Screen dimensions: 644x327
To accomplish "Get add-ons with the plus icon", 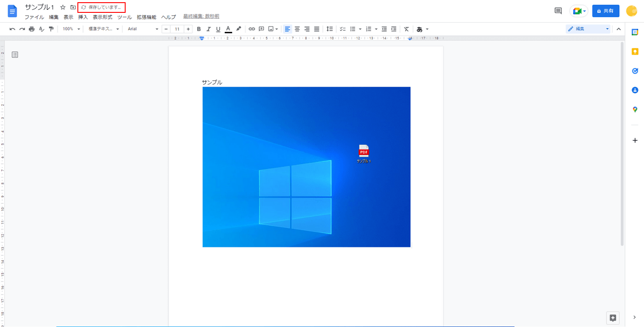I will tap(635, 140).
